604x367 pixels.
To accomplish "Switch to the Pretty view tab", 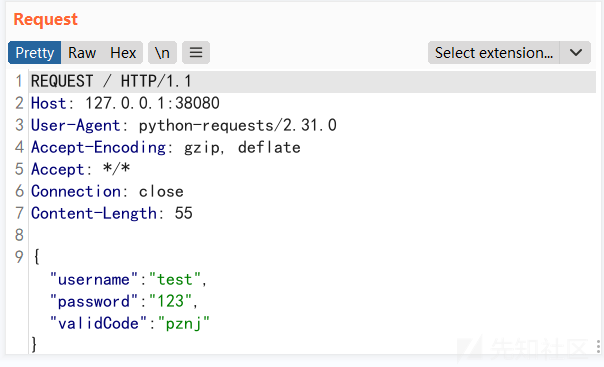I will pos(35,53).
